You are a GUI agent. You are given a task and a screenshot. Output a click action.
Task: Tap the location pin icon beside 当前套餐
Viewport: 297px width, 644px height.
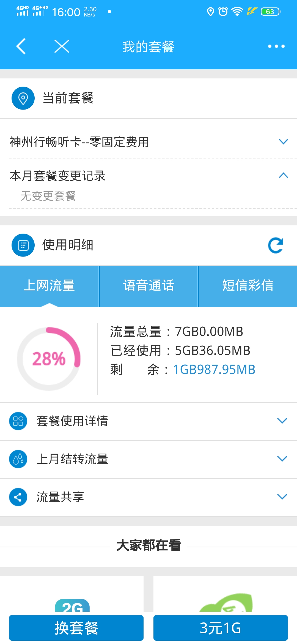click(x=23, y=98)
